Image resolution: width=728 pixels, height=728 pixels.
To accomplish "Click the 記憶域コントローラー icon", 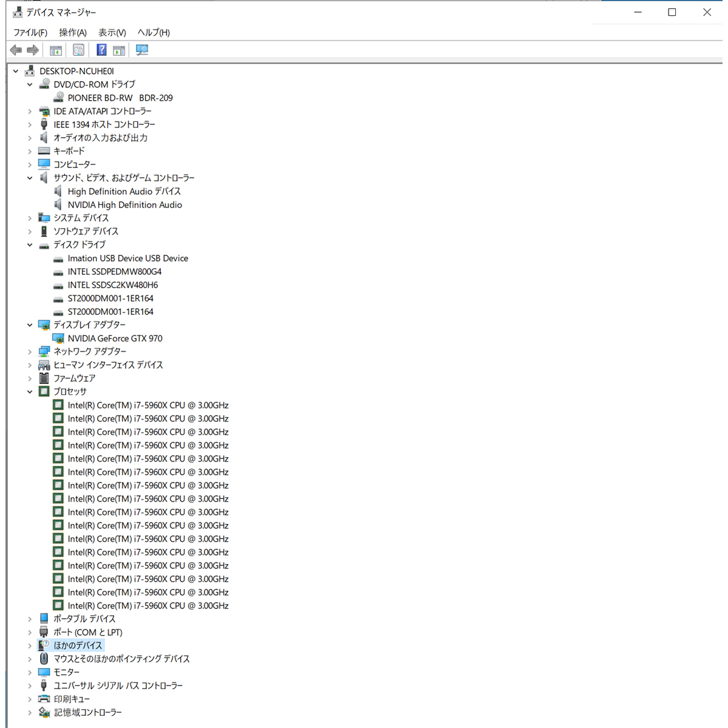I will [x=44, y=712].
